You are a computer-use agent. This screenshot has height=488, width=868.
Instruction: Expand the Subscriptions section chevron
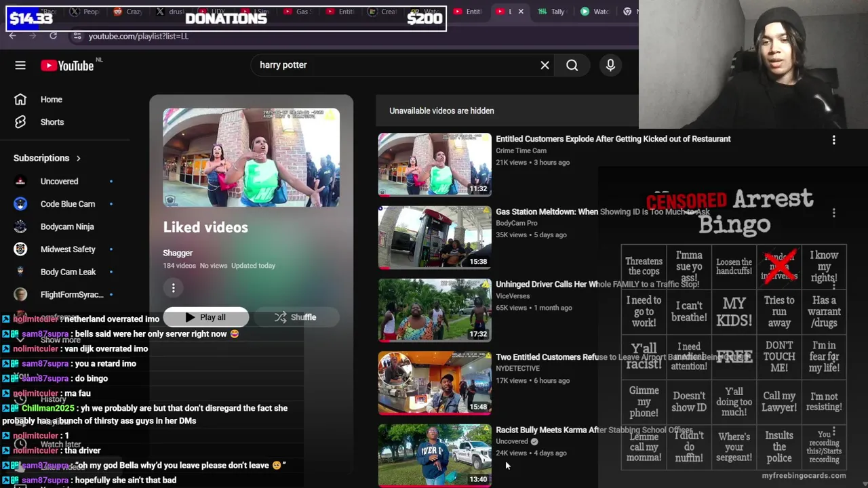coord(79,158)
